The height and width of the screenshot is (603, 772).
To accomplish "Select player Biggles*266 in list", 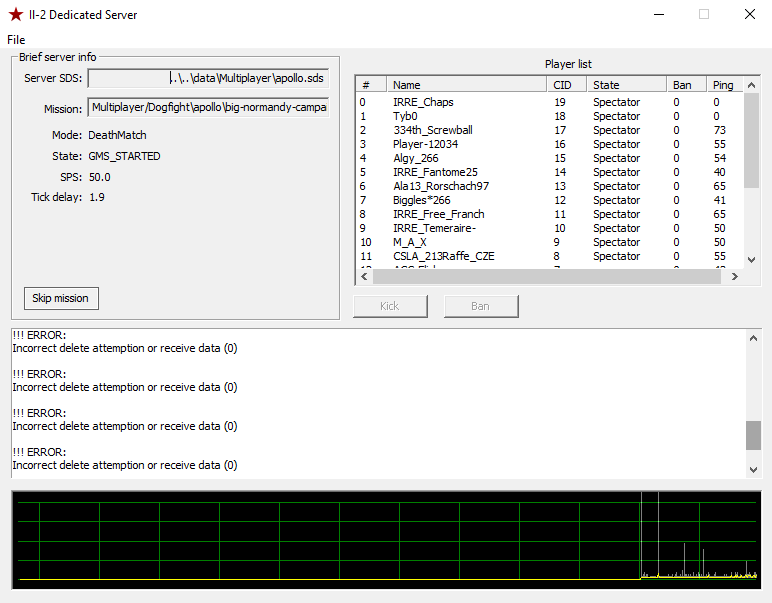I will tap(421, 200).
